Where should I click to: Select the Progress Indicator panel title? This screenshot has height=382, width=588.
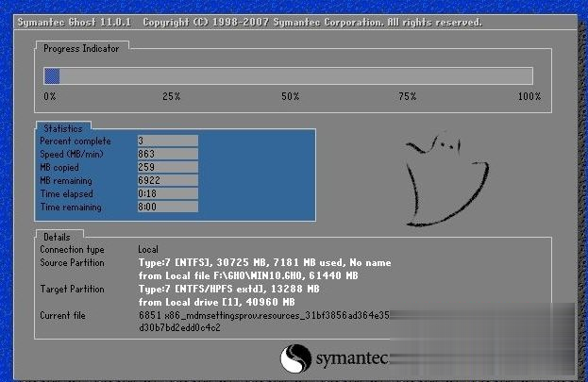[81, 49]
